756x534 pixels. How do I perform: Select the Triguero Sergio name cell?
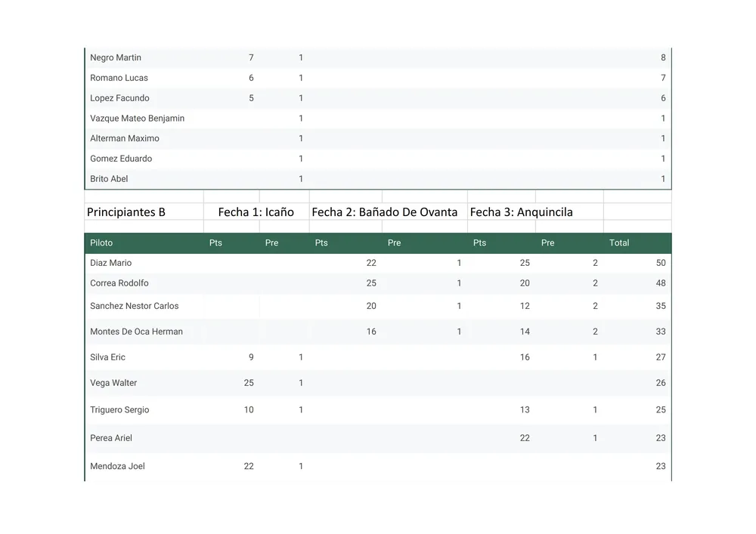119,410
